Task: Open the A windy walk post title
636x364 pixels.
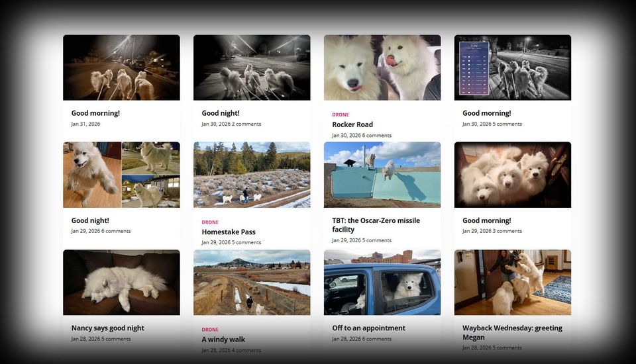Action: click(x=223, y=340)
